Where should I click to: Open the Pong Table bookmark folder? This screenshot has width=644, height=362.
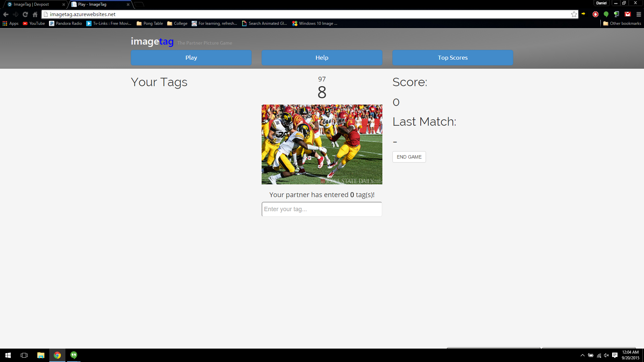tap(150, 23)
